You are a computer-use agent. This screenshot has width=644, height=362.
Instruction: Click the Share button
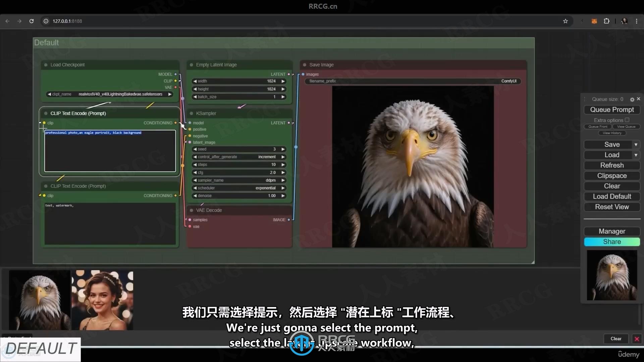coord(612,242)
